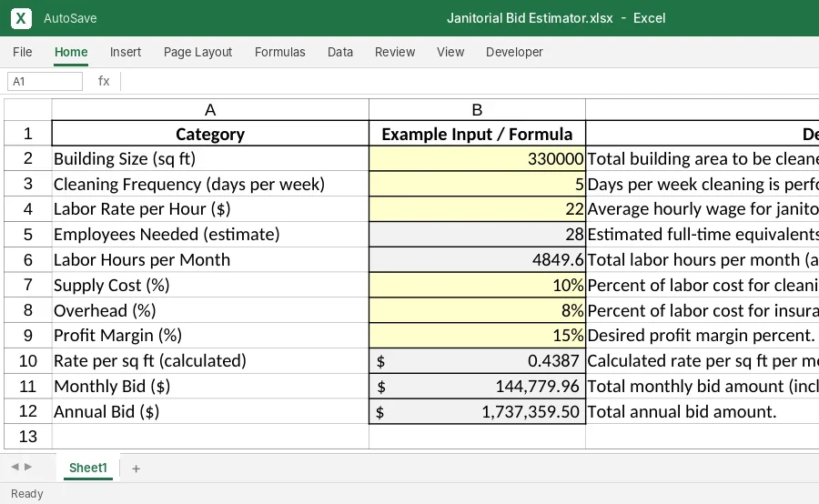Select the cell showing 0.4387
This screenshot has height=504, width=819.
(477, 361)
